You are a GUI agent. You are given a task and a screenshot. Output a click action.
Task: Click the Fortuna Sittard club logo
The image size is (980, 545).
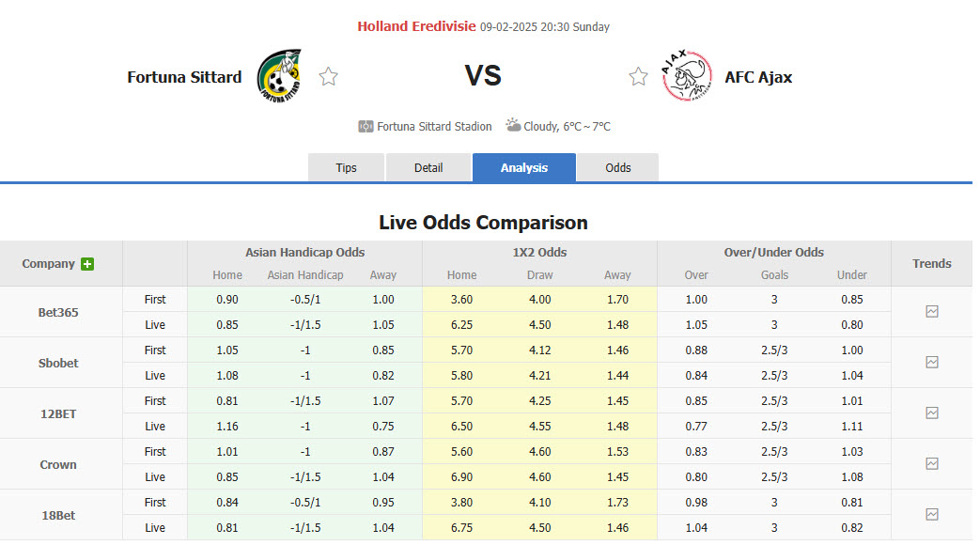pos(279,74)
